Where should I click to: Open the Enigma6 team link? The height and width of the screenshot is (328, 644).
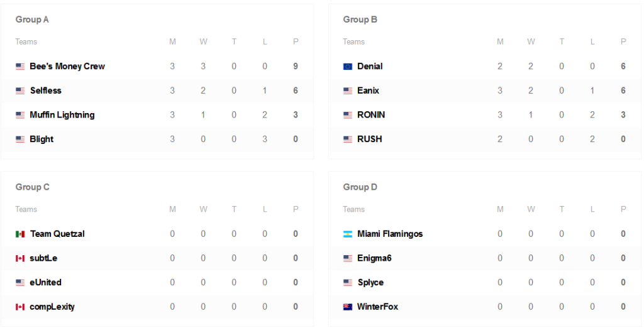[x=374, y=258]
